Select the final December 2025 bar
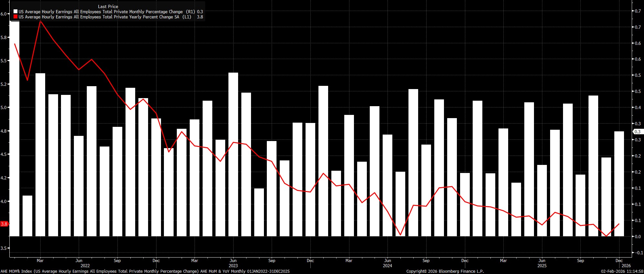The height and width of the screenshot is (274, 644). tap(619, 183)
